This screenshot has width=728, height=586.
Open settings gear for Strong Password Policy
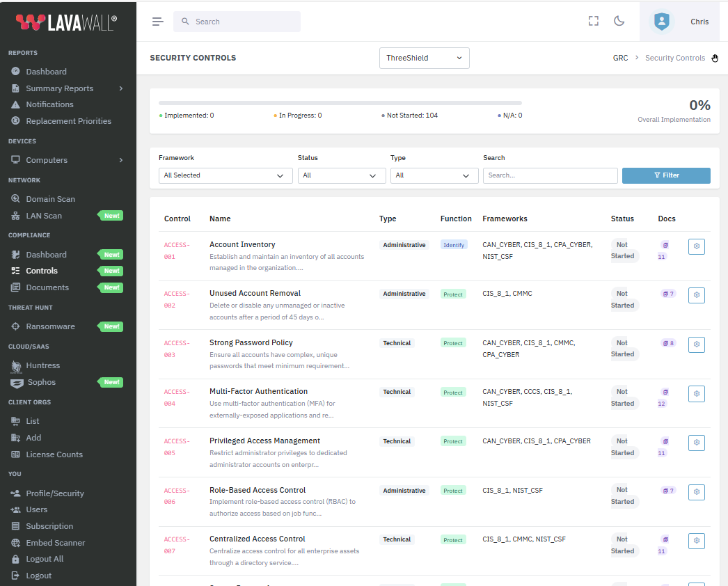pos(696,345)
